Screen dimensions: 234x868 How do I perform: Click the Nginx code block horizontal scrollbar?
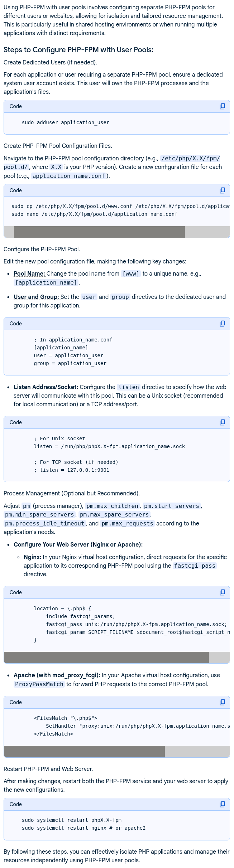click(x=106, y=658)
